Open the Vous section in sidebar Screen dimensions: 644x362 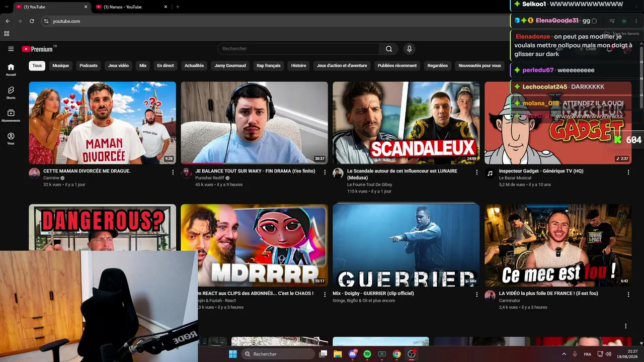[x=11, y=139]
